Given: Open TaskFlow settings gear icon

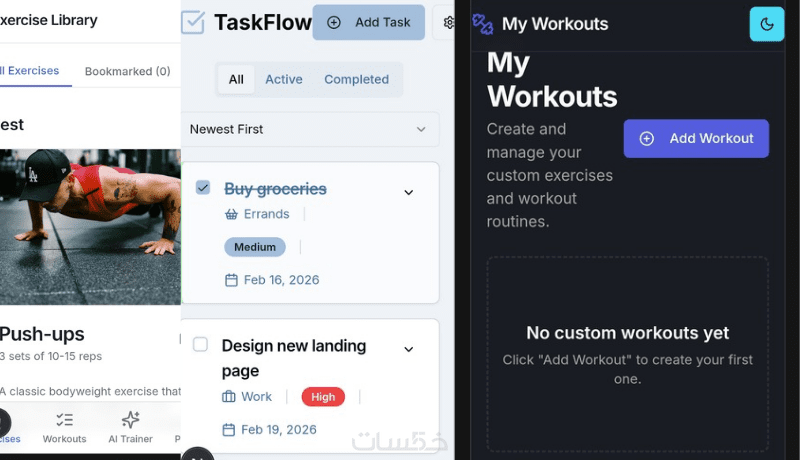Looking at the screenshot, I should (447, 23).
